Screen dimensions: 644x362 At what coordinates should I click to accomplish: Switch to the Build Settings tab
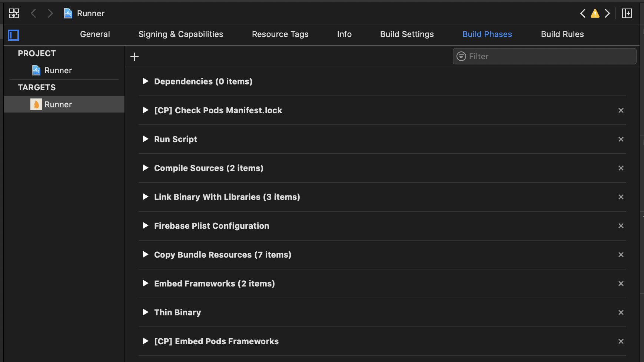(x=406, y=34)
